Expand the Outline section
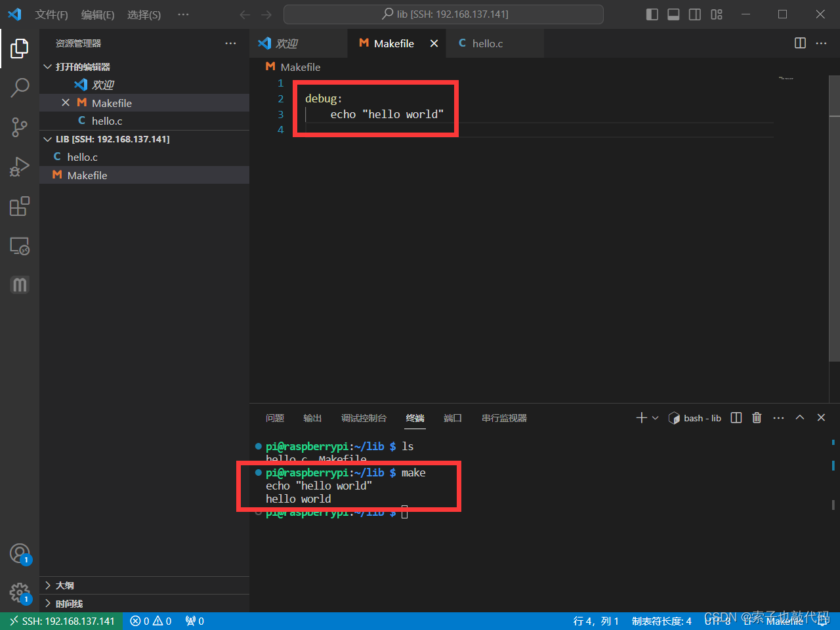 point(144,585)
